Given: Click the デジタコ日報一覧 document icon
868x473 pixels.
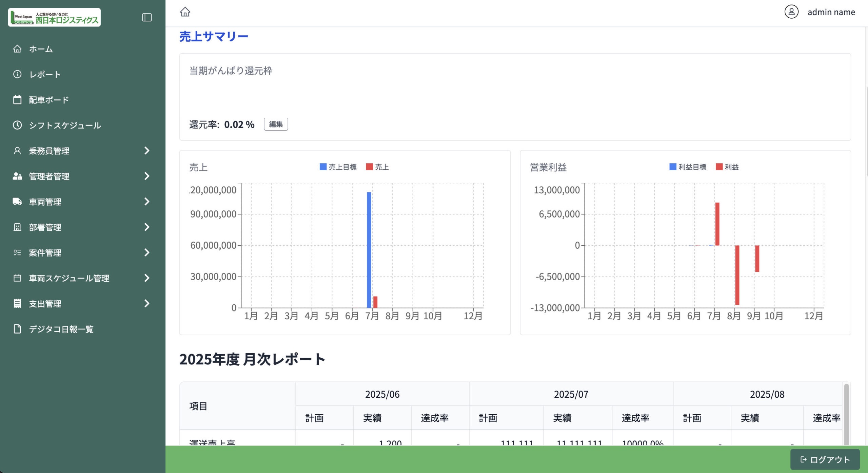Looking at the screenshot, I should click(x=17, y=329).
